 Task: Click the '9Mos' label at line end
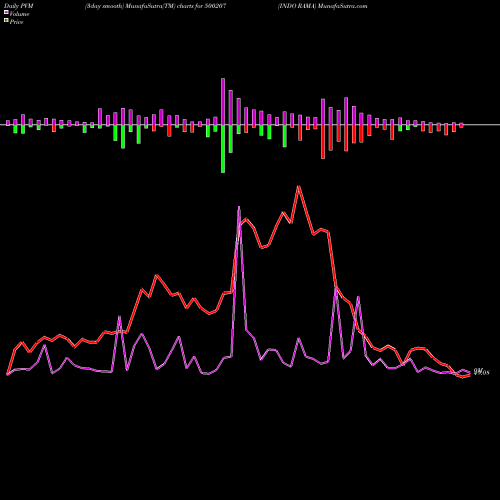pyautogui.click(x=482, y=372)
